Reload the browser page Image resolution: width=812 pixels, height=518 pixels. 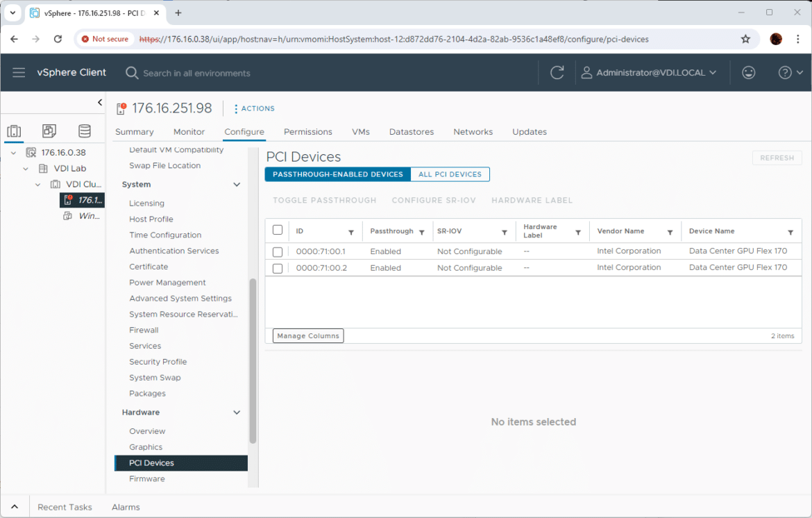point(58,39)
